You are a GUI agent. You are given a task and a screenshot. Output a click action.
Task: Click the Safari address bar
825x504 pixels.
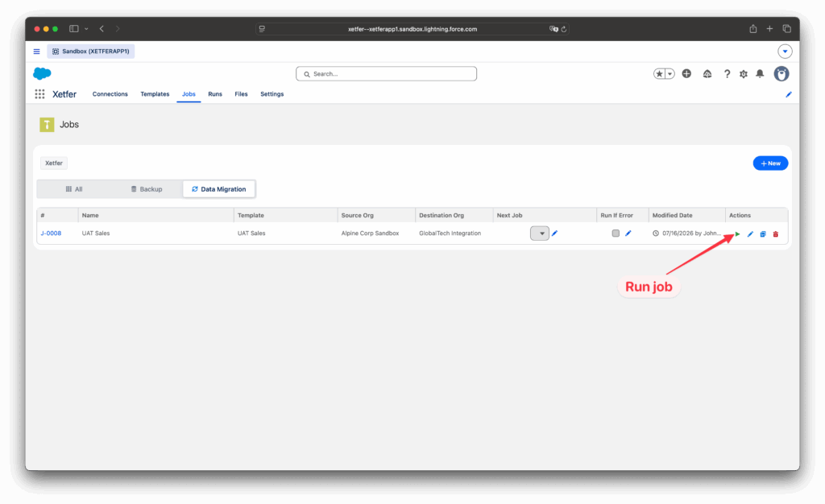coord(412,30)
